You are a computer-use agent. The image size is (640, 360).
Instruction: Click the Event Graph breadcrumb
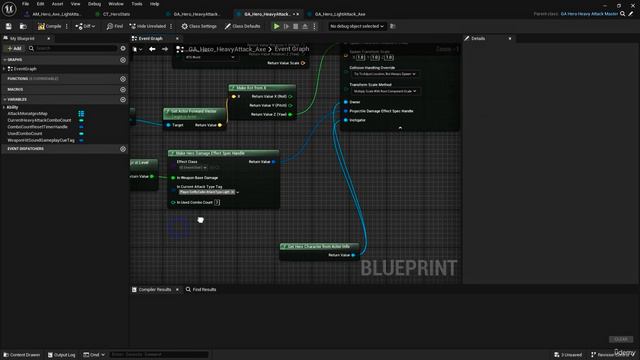(291, 49)
